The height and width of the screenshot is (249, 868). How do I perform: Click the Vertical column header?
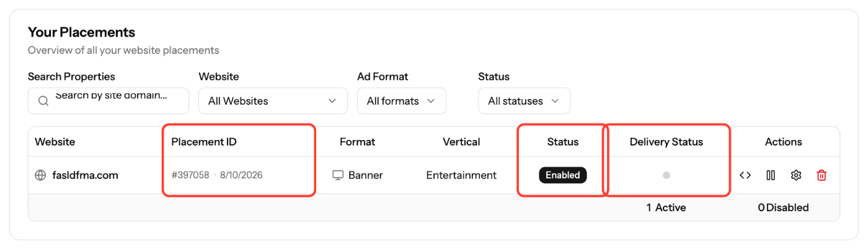[461, 142]
